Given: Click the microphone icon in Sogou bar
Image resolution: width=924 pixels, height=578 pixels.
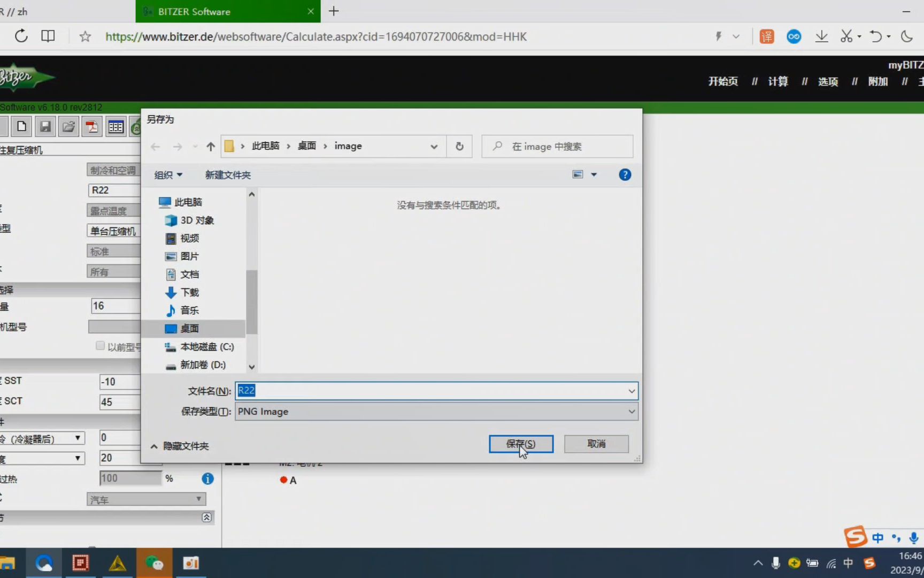Looking at the screenshot, I should click(914, 538).
